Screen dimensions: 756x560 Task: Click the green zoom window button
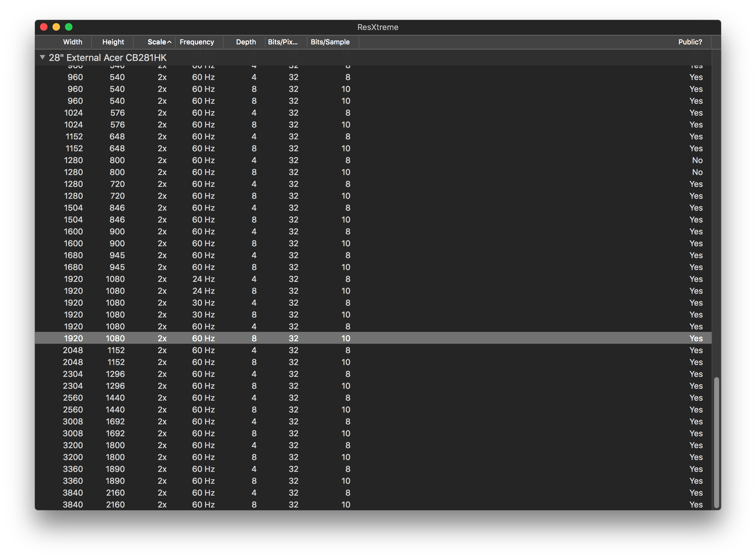click(x=69, y=27)
